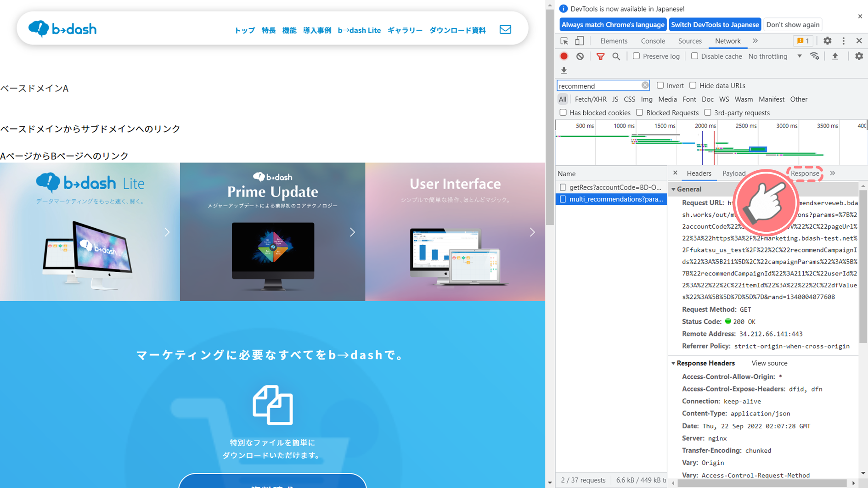This screenshot has height=488, width=868.
Task: Toggle the red filter funnel icon
Action: 600,56
